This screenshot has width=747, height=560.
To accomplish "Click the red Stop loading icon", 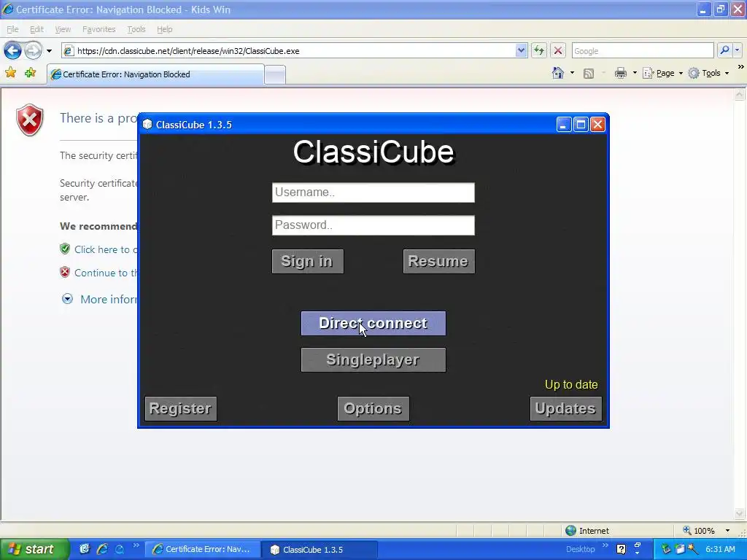I will coord(558,50).
